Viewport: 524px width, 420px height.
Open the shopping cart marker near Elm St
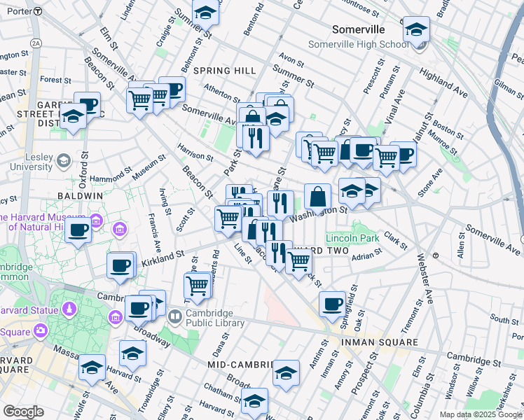pyautogui.click(x=140, y=99)
